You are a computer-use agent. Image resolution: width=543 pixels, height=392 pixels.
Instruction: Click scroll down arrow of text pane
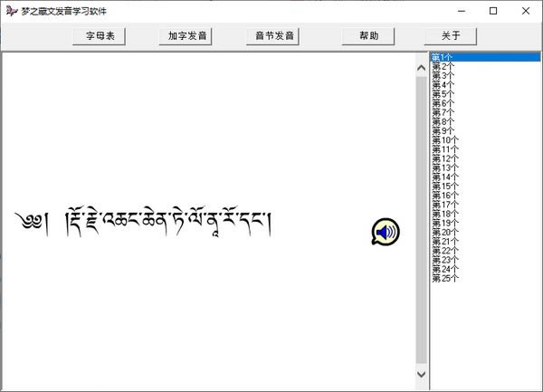click(421, 373)
